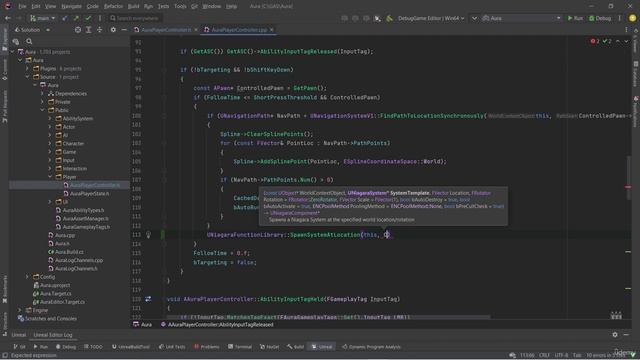Screen dimensions: 640x360
Task: Toggle the Git tool window
Action: pos(19,347)
